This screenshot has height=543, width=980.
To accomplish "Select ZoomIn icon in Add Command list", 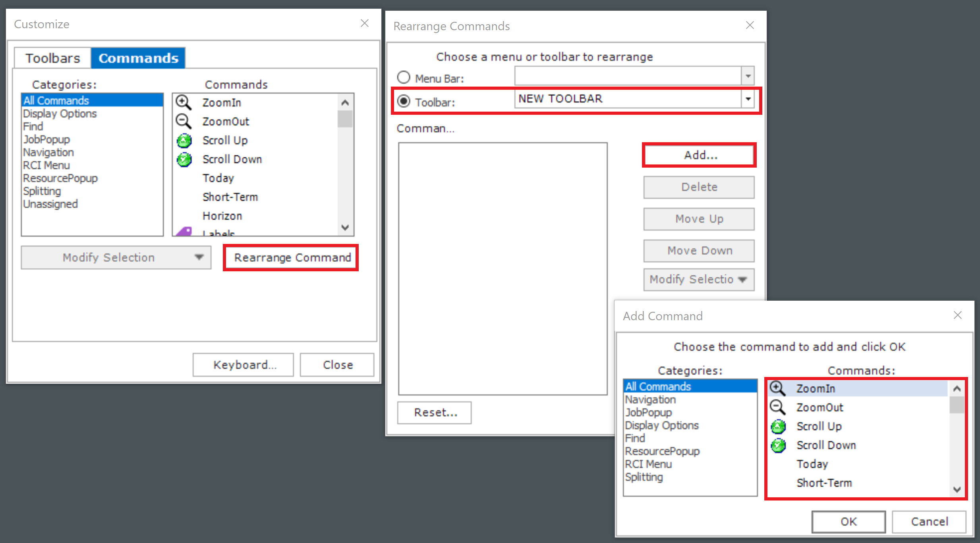I will pyautogui.click(x=777, y=388).
